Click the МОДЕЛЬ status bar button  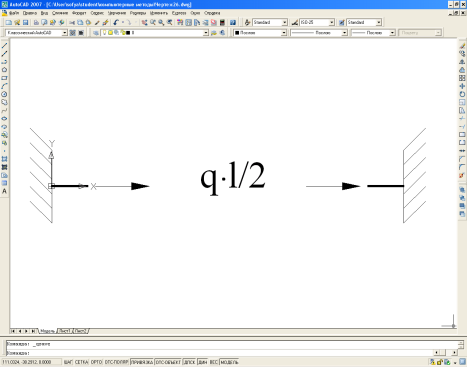(x=229, y=362)
